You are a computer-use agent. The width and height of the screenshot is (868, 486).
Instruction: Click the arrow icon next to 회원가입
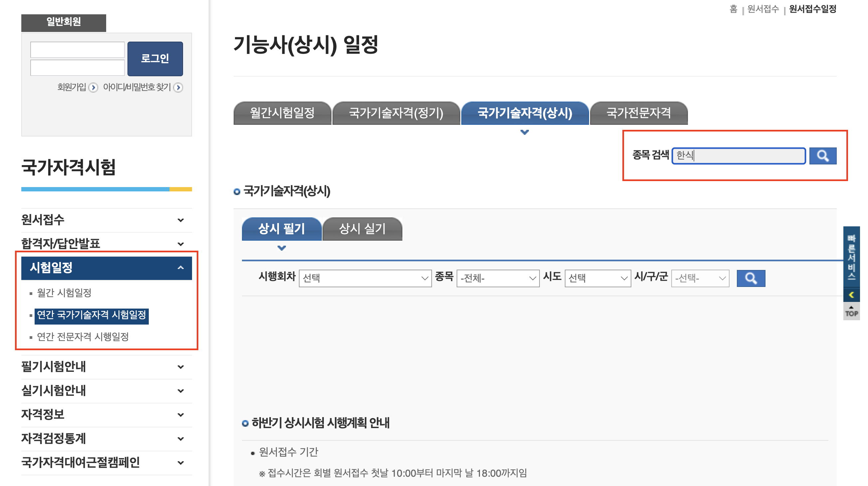pos(93,88)
